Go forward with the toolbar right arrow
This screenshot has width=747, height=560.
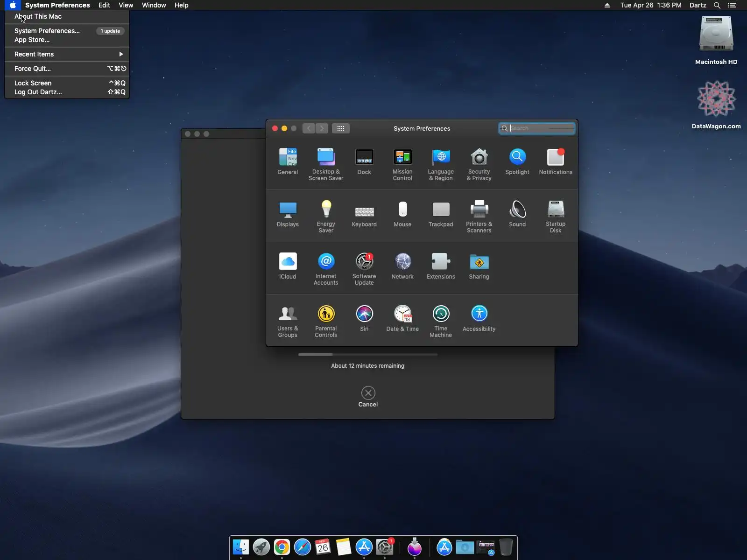(x=322, y=128)
